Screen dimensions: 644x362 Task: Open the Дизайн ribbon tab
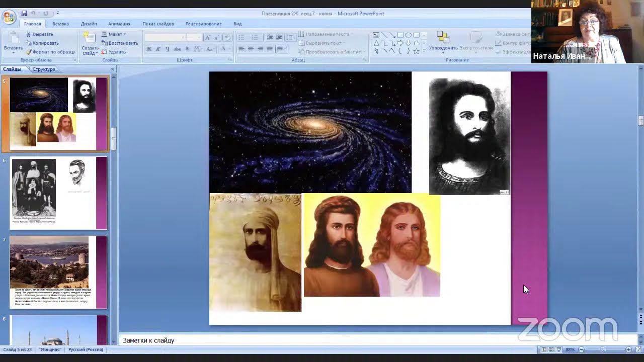click(x=89, y=24)
